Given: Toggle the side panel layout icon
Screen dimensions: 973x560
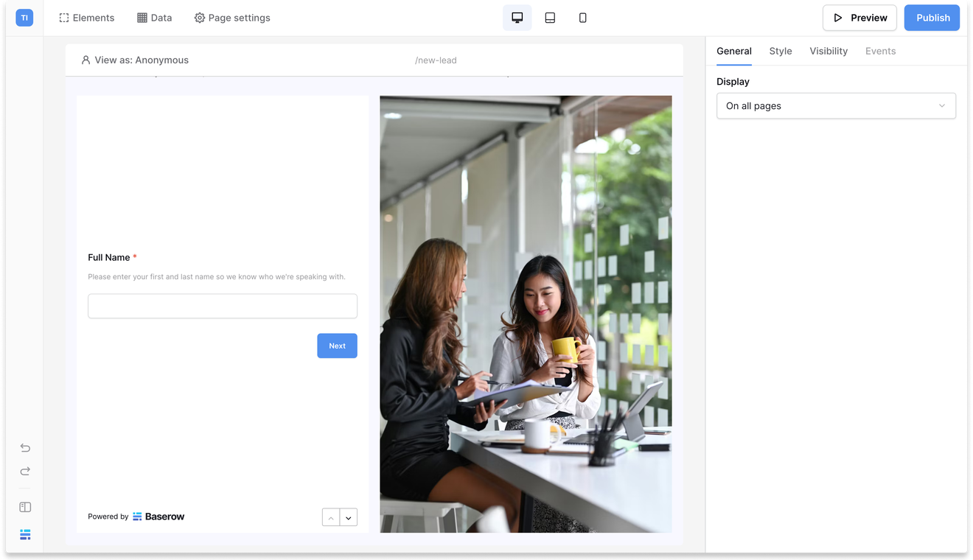Looking at the screenshot, I should pyautogui.click(x=25, y=507).
